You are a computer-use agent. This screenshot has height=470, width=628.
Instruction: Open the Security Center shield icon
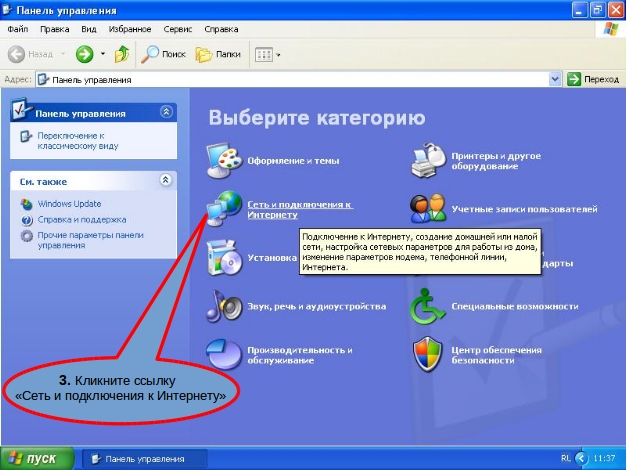click(x=427, y=354)
